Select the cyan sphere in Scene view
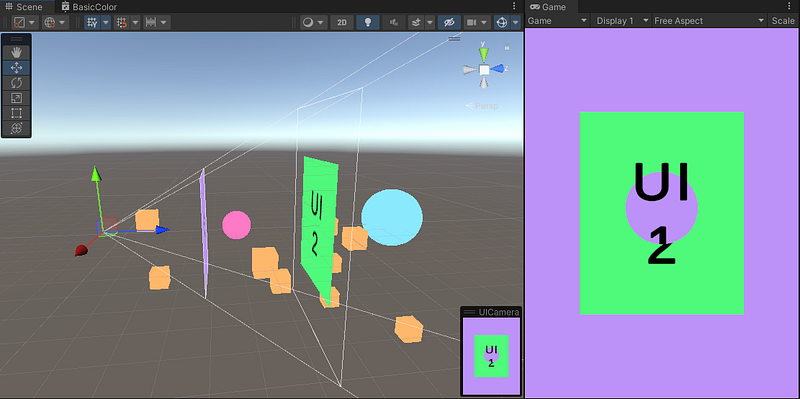The height and width of the screenshot is (399, 800). click(x=392, y=217)
